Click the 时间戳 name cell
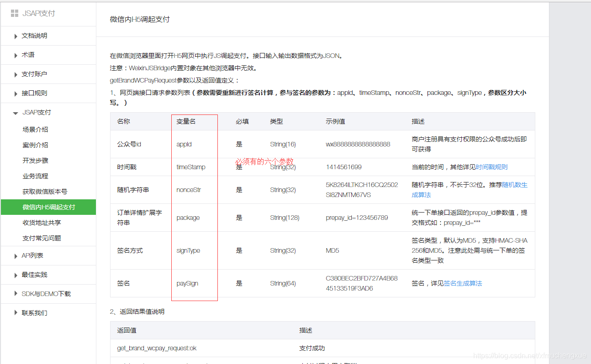The image size is (591, 364). [x=127, y=167]
